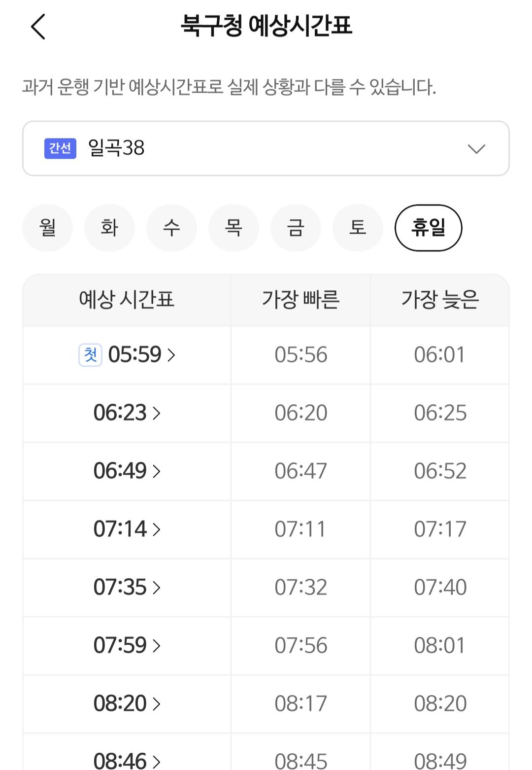Viewport: 532px width, 770px height.
Task: Tap the 첫 first-bus badge
Action: pyautogui.click(x=90, y=355)
